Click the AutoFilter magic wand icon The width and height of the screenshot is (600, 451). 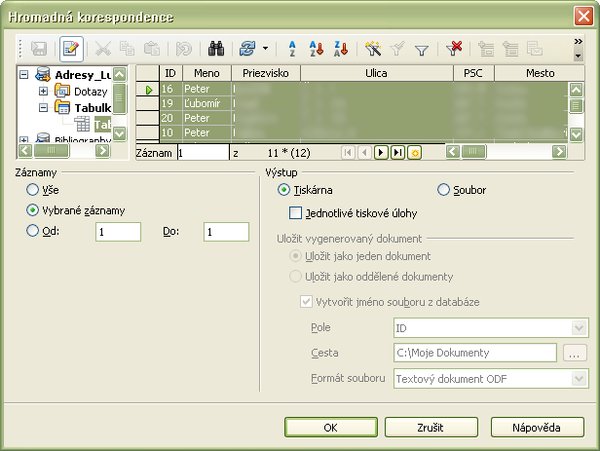pos(373,49)
